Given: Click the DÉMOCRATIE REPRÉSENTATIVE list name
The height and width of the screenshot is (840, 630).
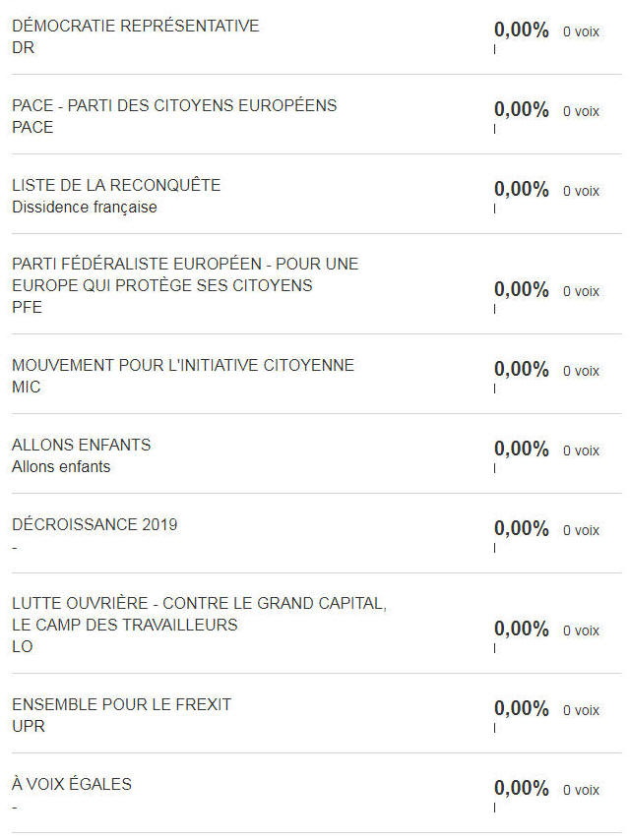Looking at the screenshot, I should (136, 26).
